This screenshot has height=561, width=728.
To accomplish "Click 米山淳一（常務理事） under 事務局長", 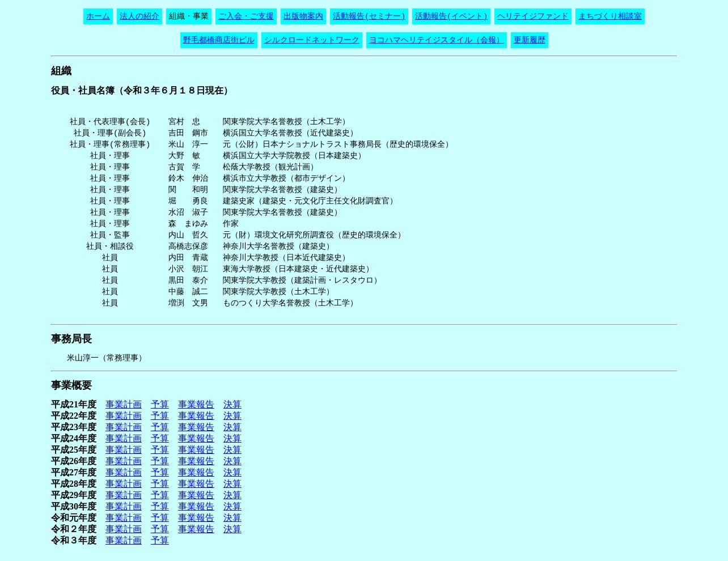I will point(107,358).
